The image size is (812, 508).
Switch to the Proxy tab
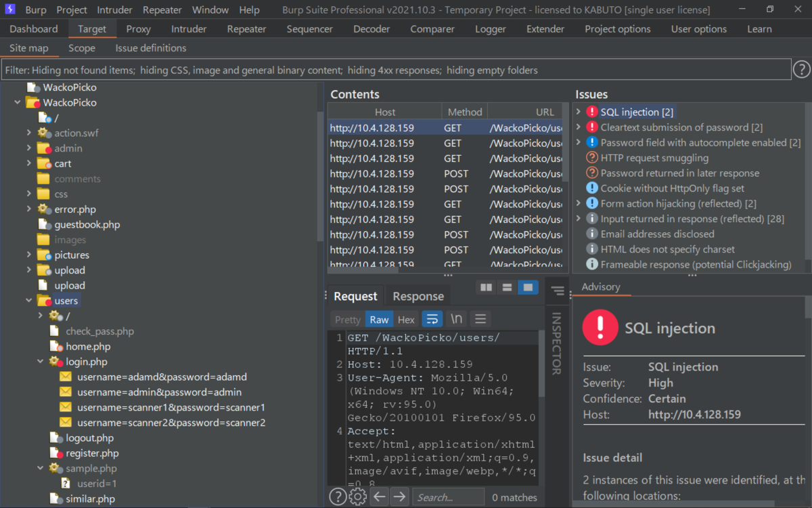point(139,29)
